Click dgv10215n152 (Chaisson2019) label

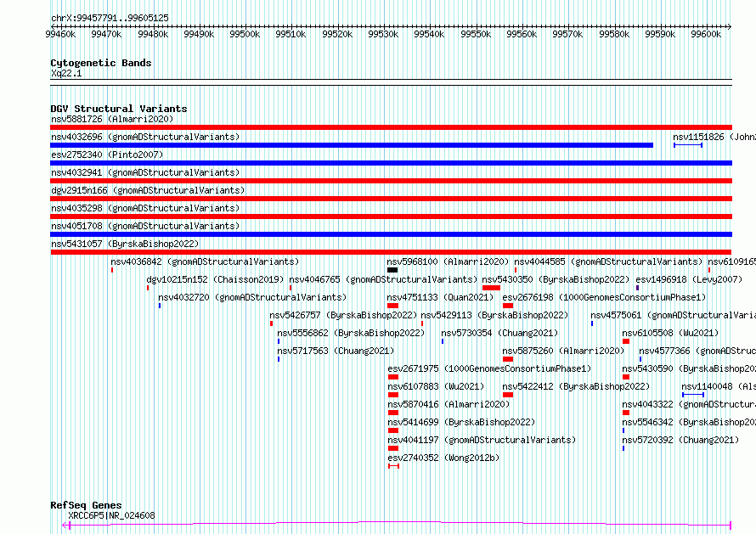pyautogui.click(x=215, y=279)
